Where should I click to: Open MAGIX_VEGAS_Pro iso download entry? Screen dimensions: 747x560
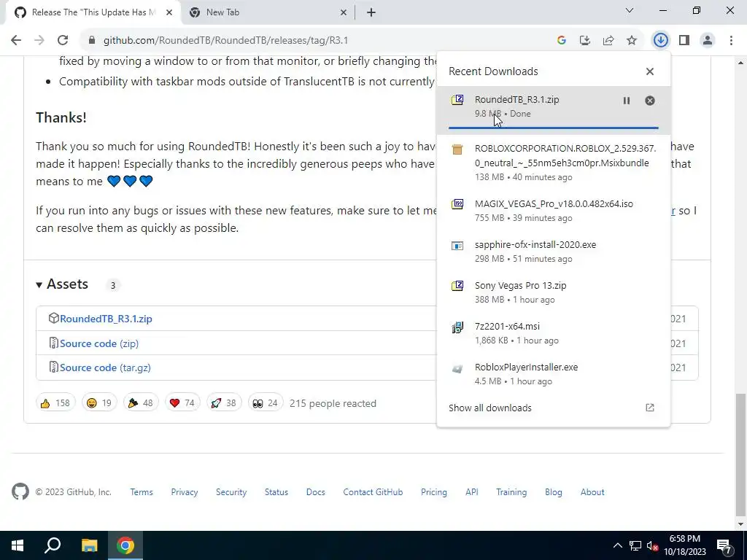[x=554, y=211]
